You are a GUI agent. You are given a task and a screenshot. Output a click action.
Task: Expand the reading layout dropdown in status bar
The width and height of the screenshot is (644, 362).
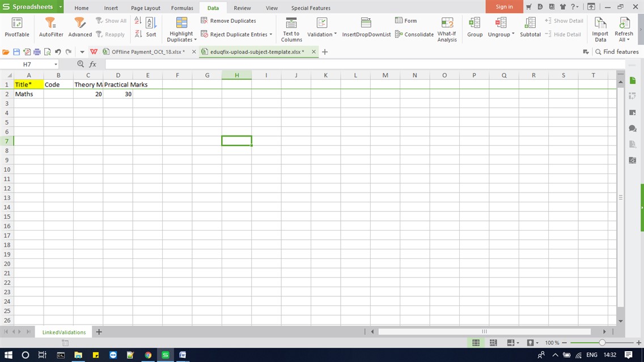pos(518,343)
